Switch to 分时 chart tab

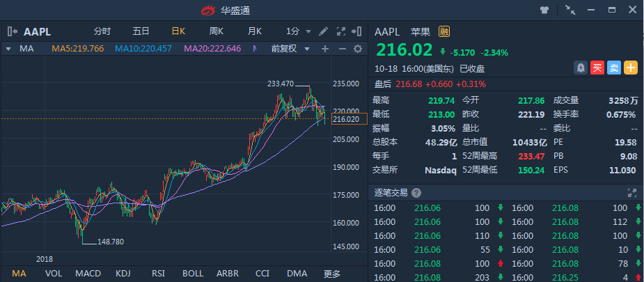coord(102,31)
